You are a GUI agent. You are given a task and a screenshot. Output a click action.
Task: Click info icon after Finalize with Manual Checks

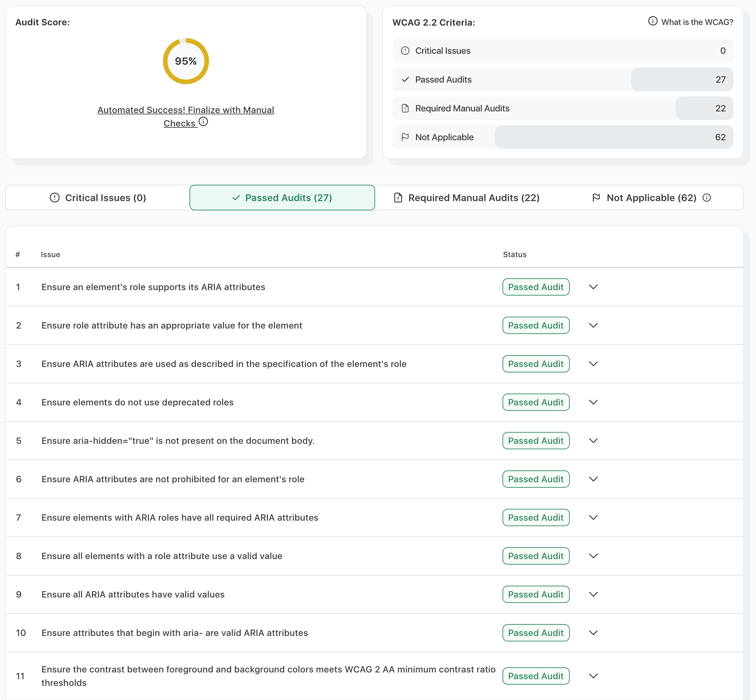(x=203, y=122)
